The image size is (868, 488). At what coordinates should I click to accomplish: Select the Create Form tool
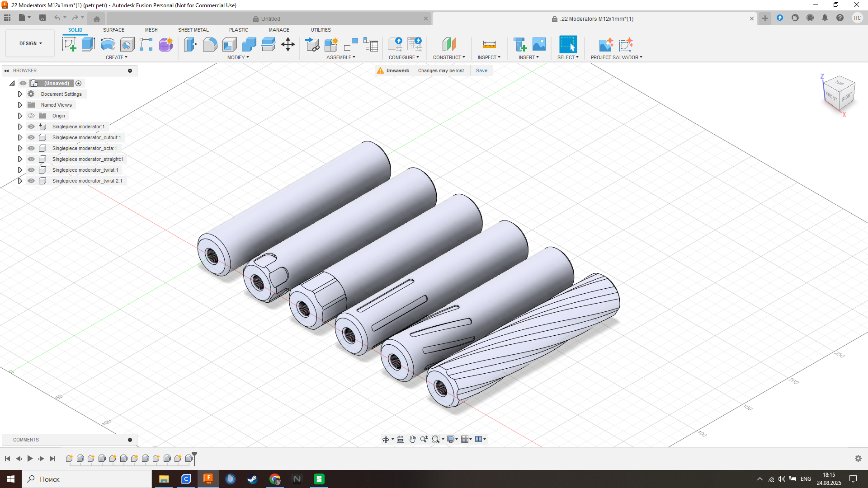[166, 44]
